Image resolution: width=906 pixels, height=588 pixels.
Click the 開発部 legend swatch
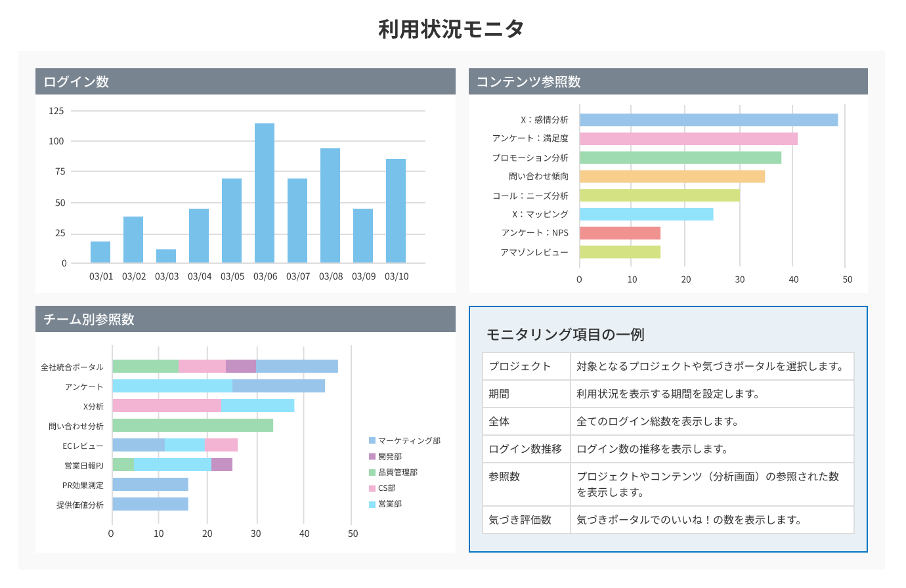(x=372, y=456)
